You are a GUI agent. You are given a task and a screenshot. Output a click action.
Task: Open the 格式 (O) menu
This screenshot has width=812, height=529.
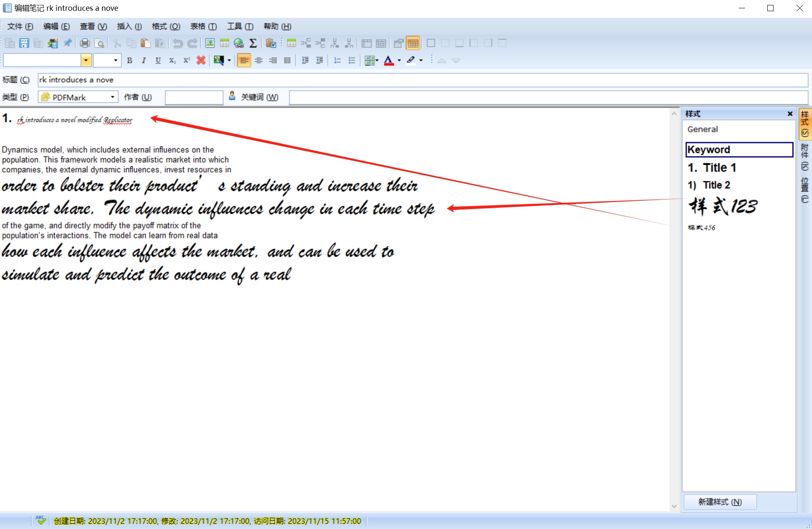[166, 26]
